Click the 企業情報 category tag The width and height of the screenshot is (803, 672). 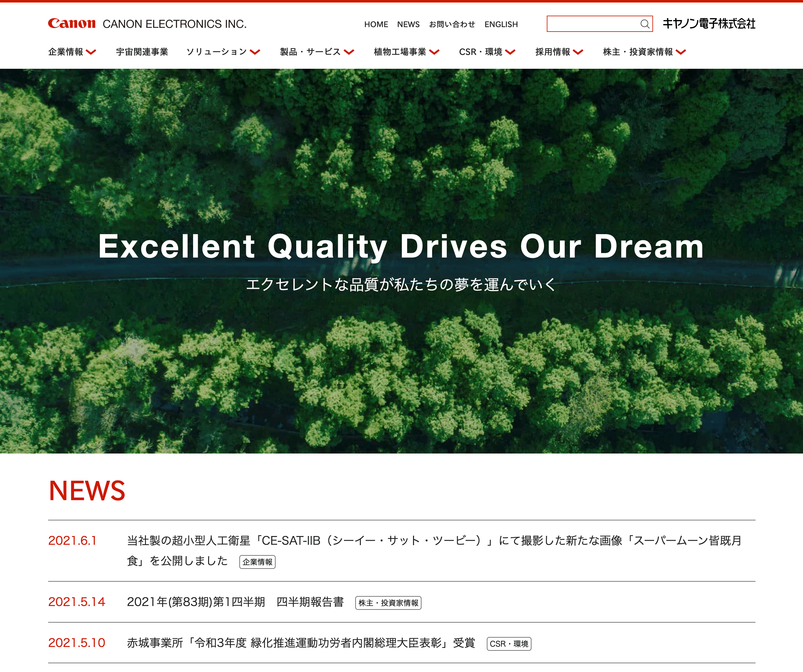pos(257,562)
